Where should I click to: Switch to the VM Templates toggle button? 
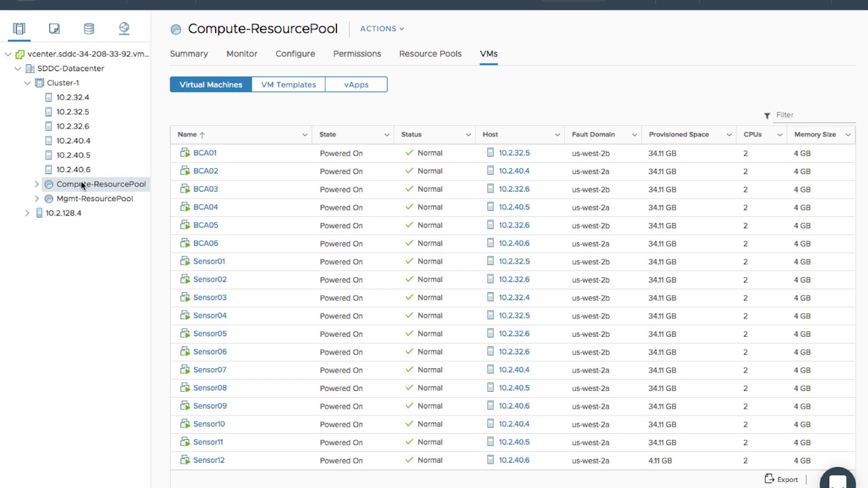(288, 85)
